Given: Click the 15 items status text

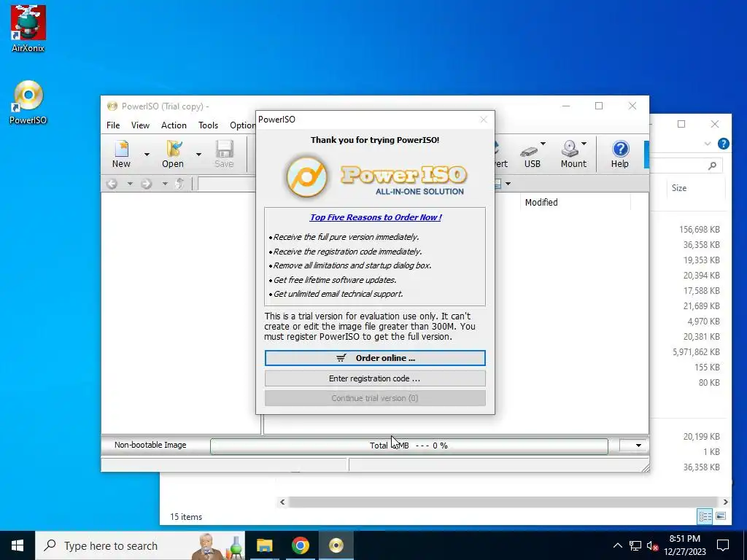Looking at the screenshot, I should pyautogui.click(x=186, y=517).
